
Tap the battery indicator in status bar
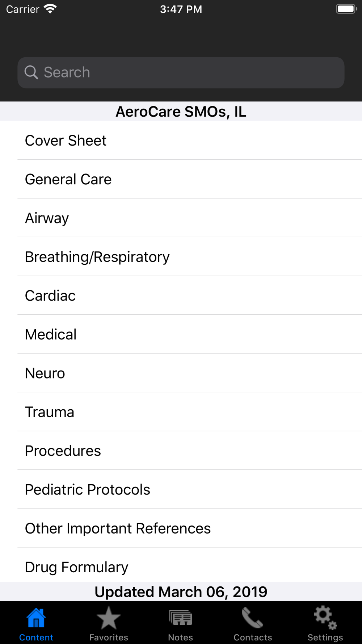(x=346, y=9)
